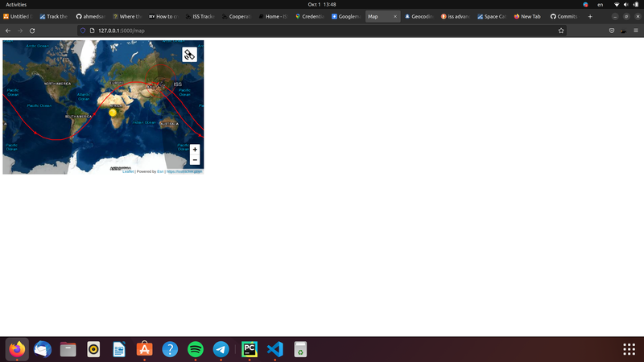
Task: Open the Trash from the dock
Action: [x=300, y=349]
